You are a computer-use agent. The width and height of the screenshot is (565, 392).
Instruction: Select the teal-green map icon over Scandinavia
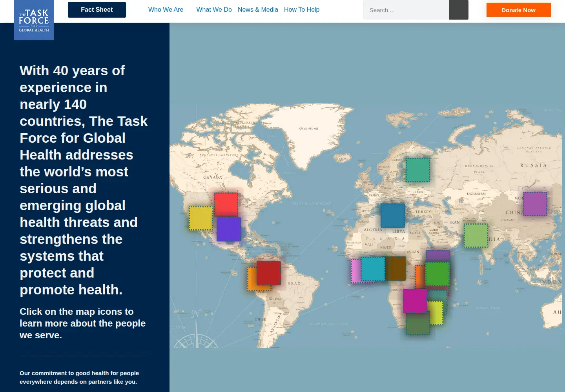[418, 170]
